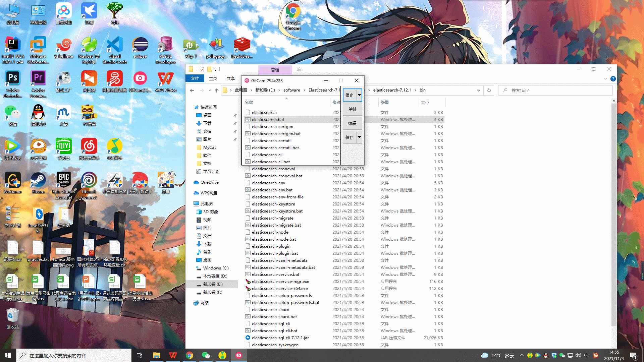Open GifCam desktop shortcut
Viewport: 644px width, 362px height.
140,82
